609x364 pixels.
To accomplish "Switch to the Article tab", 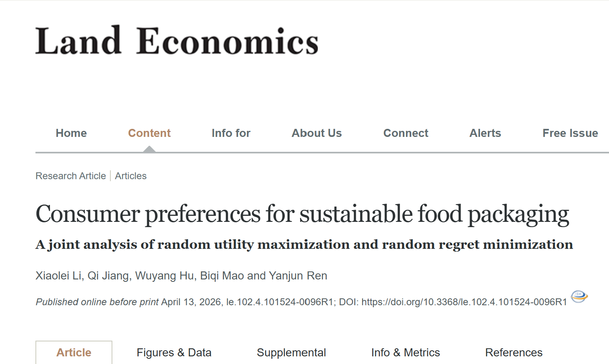I will pyautogui.click(x=74, y=353).
